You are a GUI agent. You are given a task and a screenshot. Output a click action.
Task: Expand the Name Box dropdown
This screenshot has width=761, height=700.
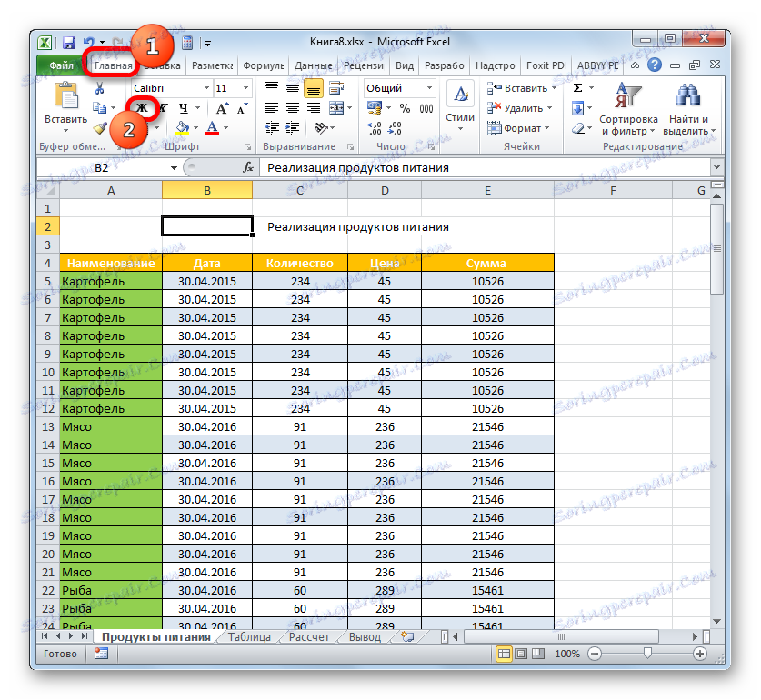(174, 168)
